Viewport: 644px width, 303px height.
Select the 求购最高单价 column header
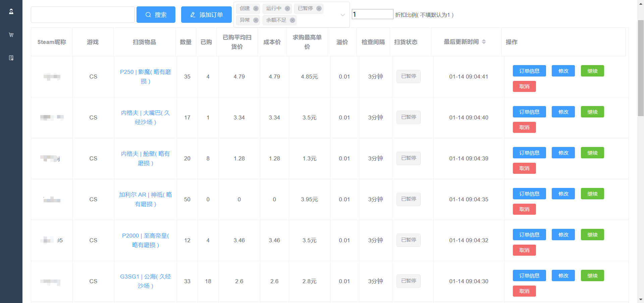pyautogui.click(x=307, y=42)
